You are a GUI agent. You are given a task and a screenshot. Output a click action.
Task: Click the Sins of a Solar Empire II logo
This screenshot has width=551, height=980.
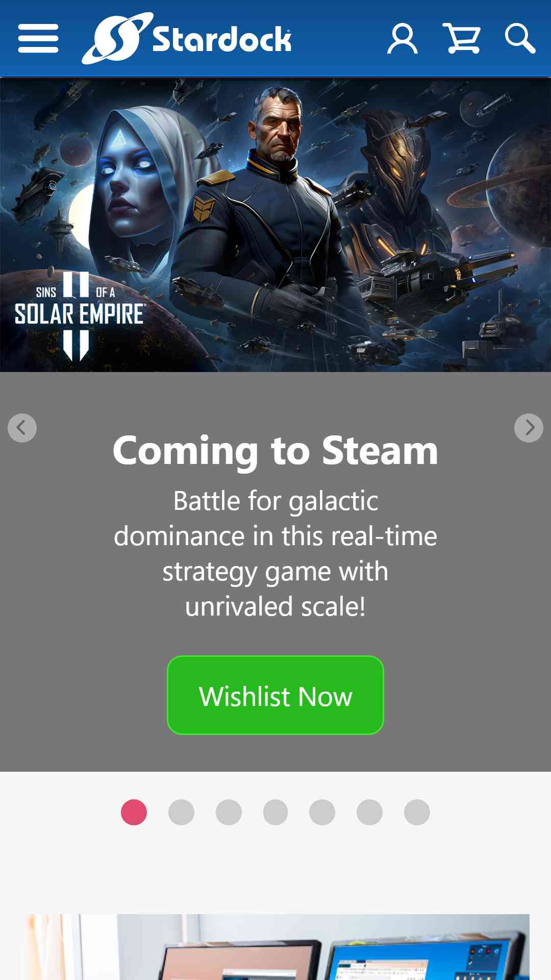[80, 315]
